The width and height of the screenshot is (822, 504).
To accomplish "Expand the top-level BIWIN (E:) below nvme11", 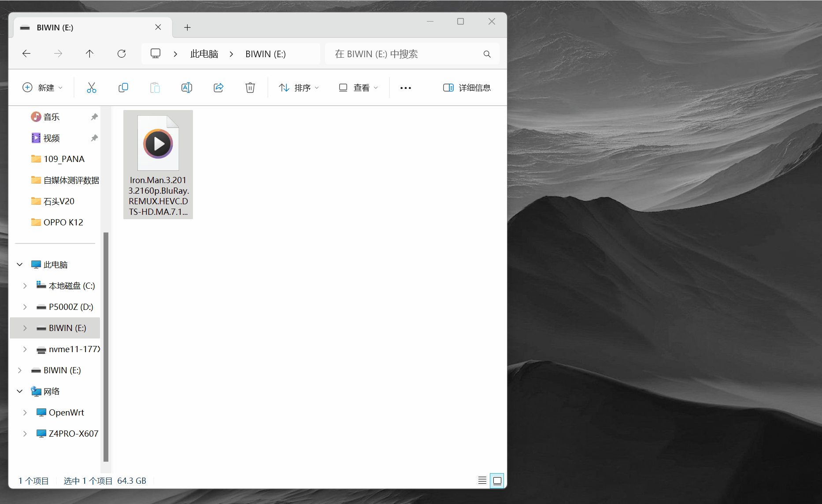I will click(20, 370).
